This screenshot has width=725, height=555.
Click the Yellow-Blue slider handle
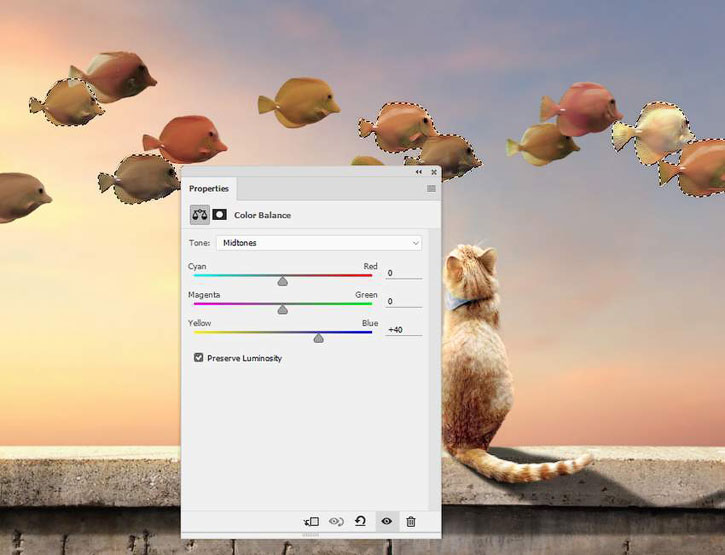point(319,338)
